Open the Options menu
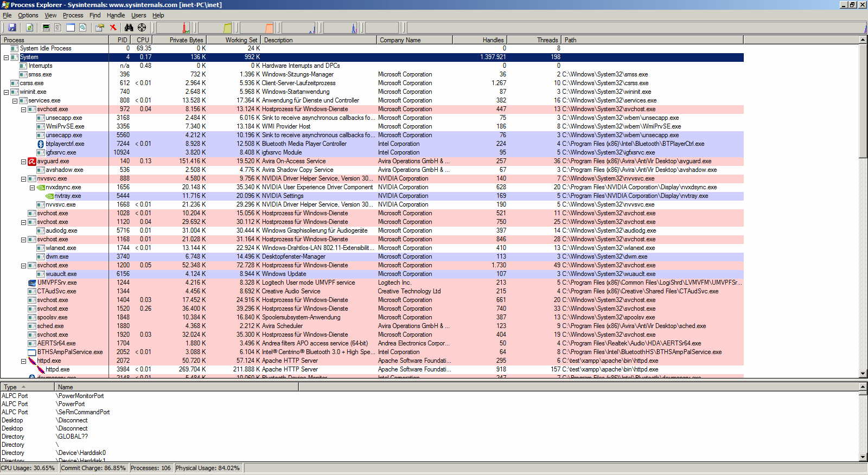Screen dimensions: 868x475 tap(28, 15)
